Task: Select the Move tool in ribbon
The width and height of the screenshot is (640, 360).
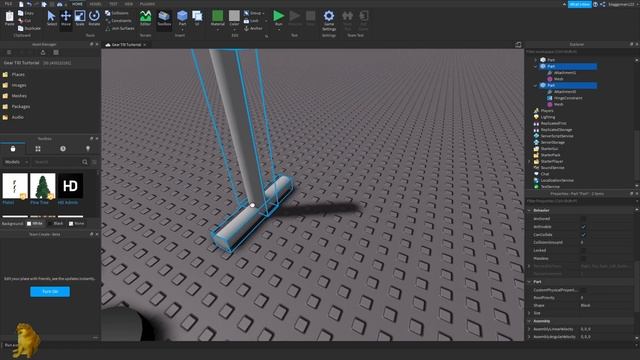Action: tap(66, 19)
